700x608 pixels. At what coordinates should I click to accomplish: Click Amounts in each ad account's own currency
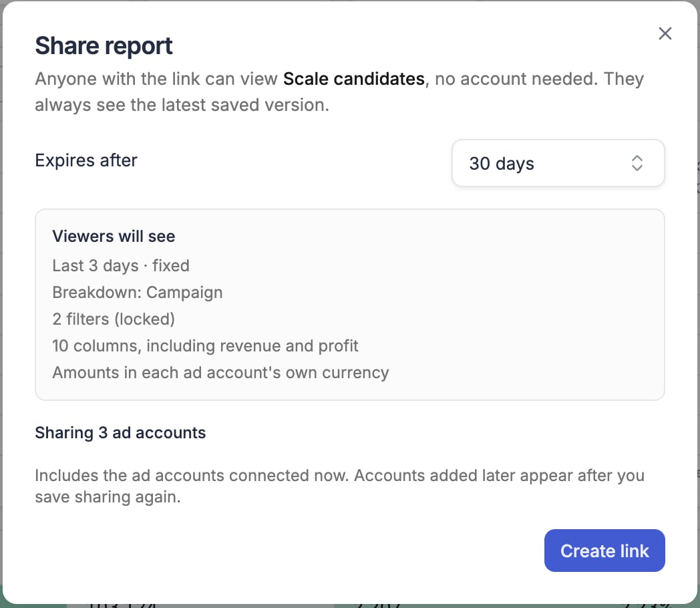(220, 373)
